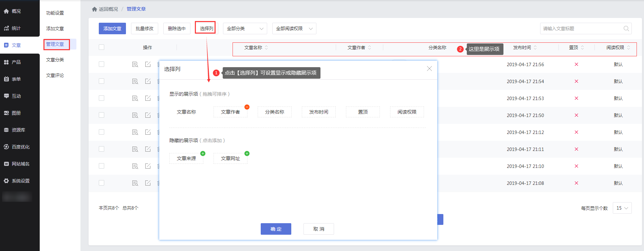Click into the 请输入文章标题 search field
Screen dimensions: 644x251
point(586,28)
